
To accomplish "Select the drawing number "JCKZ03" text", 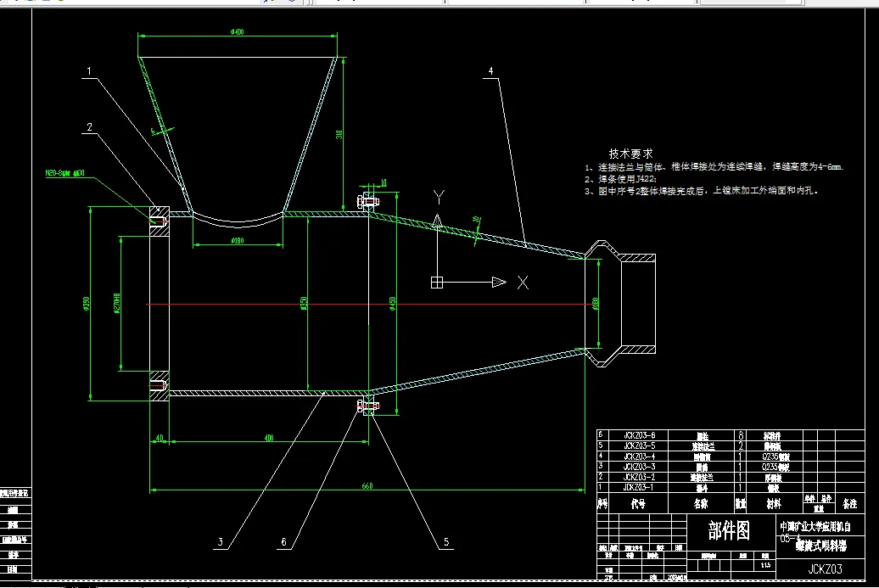I will [x=826, y=569].
